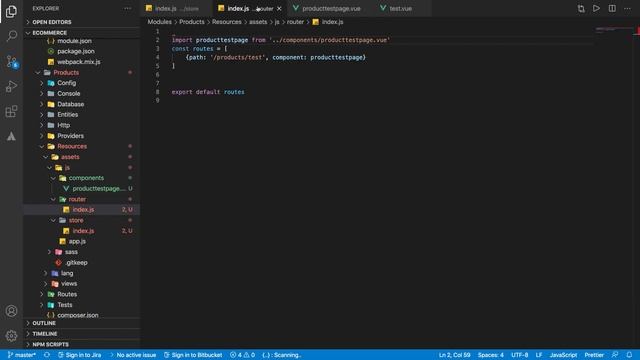Click Resources in breadcrumb path

coord(227,22)
